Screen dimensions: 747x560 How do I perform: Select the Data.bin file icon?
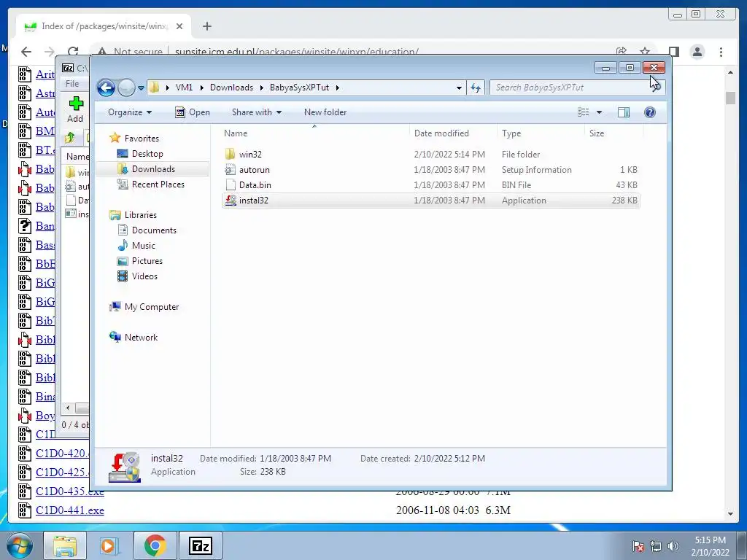(230, 184)
